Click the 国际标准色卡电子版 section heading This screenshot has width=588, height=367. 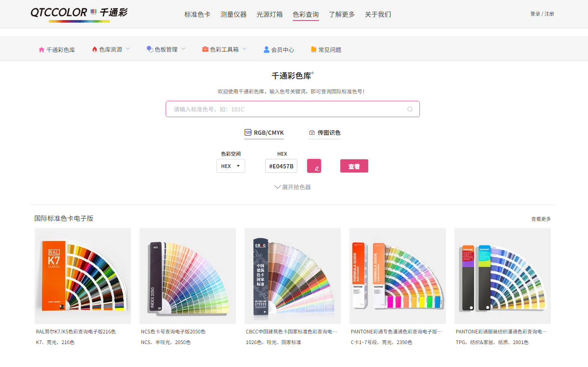pyautogui.click(x=64, y=218)
